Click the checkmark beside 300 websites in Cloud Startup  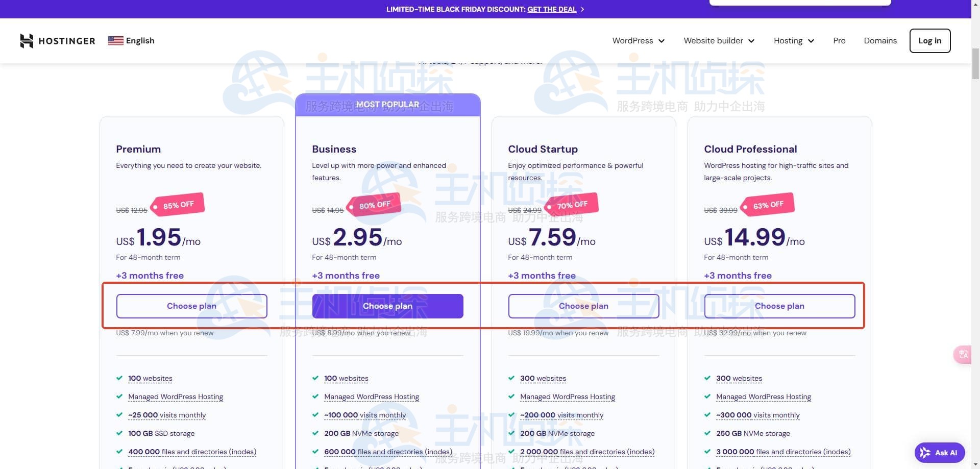tap(511, 378)
